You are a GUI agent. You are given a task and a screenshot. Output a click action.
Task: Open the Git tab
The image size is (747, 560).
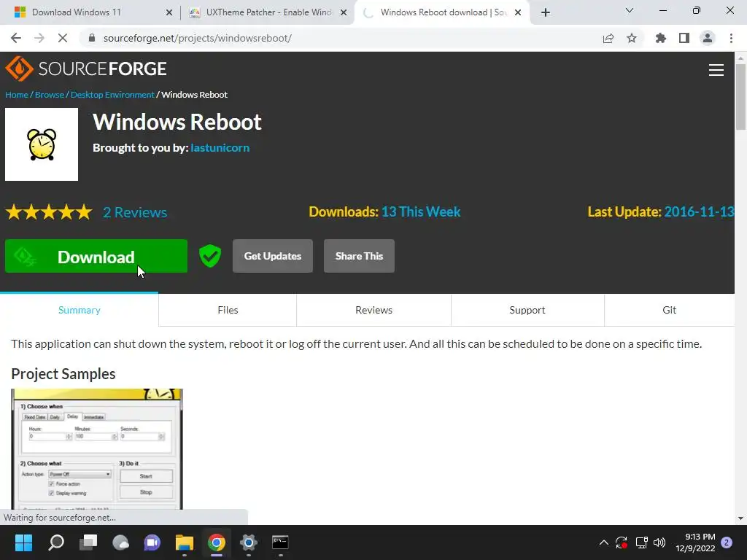point(670,310)
